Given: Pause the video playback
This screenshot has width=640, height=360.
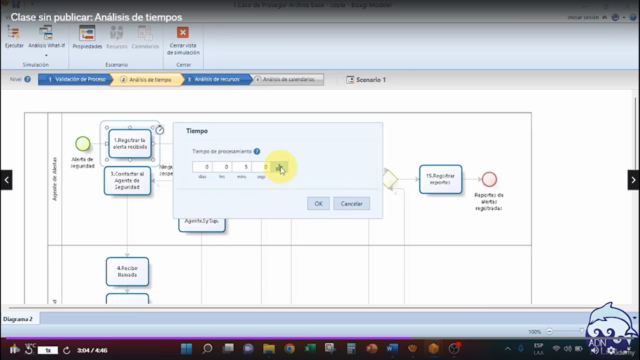Looking at the screenshot, I should point(15,349).
